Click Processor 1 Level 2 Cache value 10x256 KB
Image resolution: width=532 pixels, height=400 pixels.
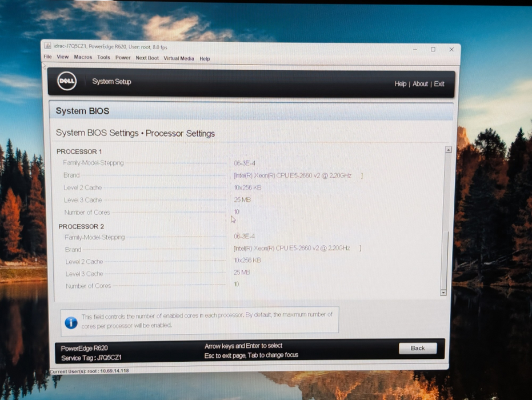point(247,187)
